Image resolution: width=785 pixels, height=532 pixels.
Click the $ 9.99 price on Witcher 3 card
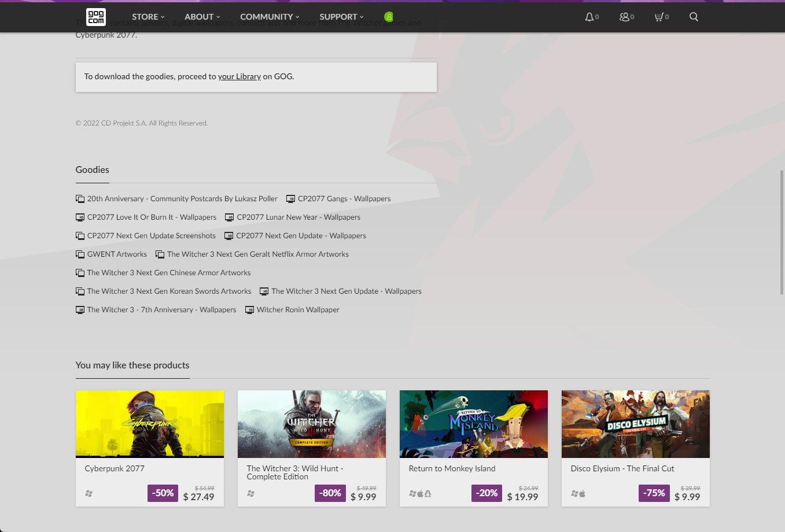pos(363,497)
